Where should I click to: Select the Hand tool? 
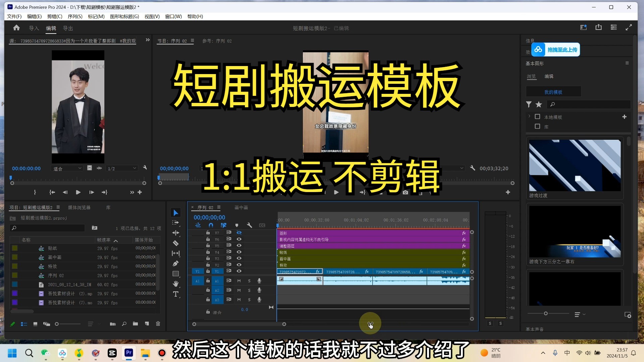(x=175, y=284)
